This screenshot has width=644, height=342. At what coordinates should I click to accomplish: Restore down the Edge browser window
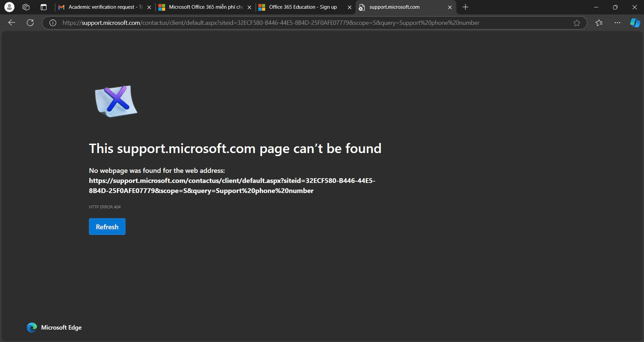point(615,7)
